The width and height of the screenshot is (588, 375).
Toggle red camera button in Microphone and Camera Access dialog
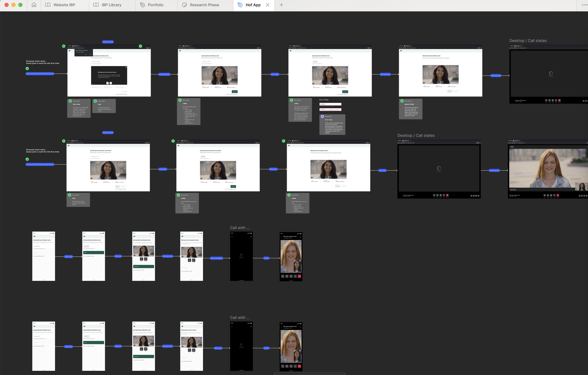tap(111, 83)
